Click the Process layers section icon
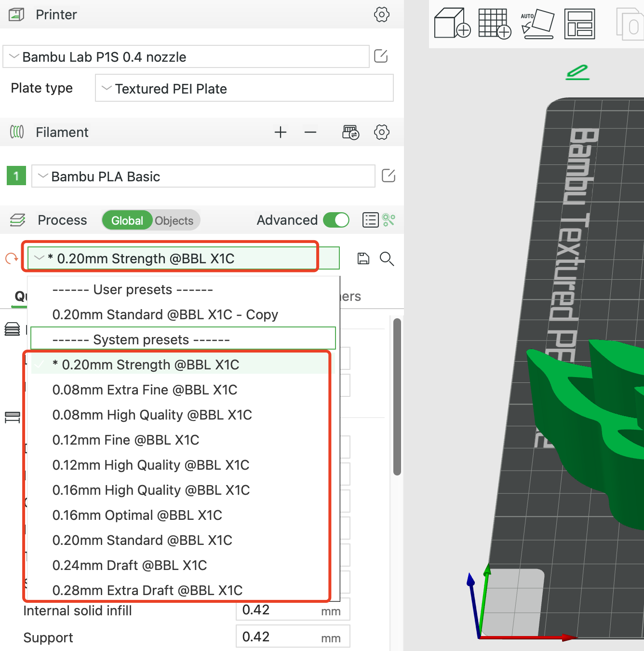The height and width of the screenshot is (651, 644). 18,220
